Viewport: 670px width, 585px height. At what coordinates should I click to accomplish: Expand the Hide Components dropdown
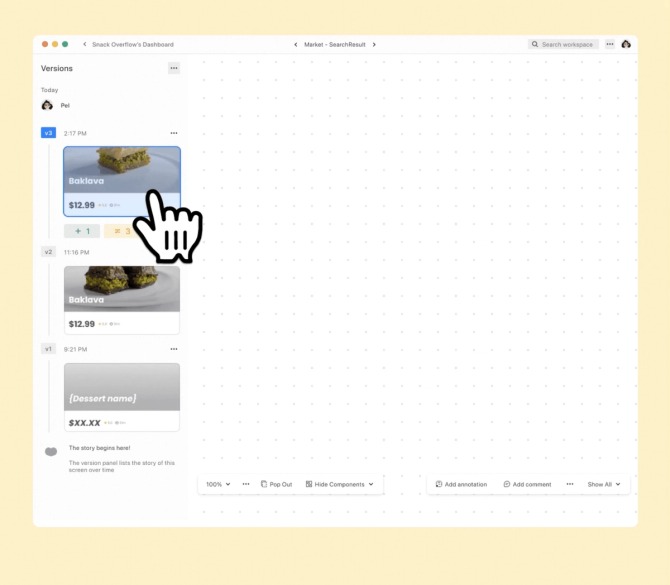(x=340, y=484)
